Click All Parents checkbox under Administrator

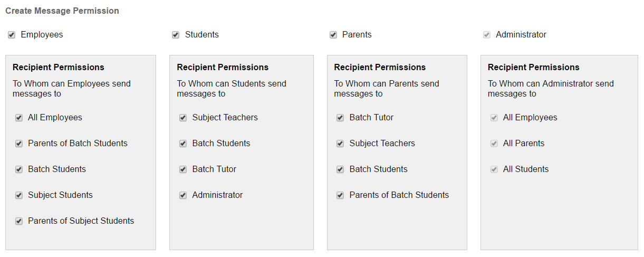(494, 144)
